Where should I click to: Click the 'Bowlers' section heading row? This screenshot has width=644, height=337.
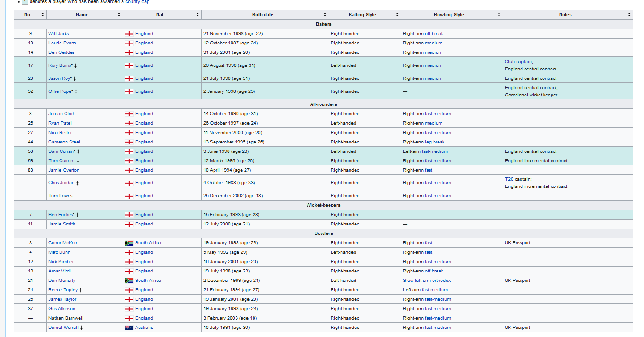(x=324, y=233)
